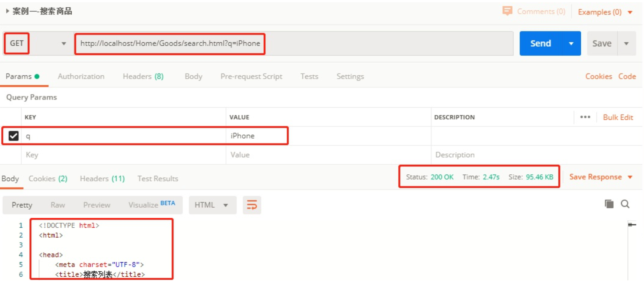Expand the Send button dropdown arrow
Screen dimensions: 644x293
[x=571, y=43]
